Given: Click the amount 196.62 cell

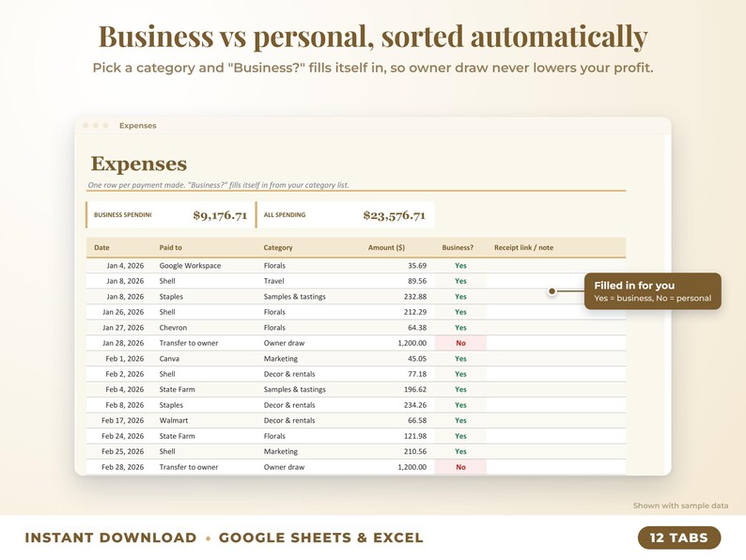Looking at the screenshot, I should (x=415, y=389).
